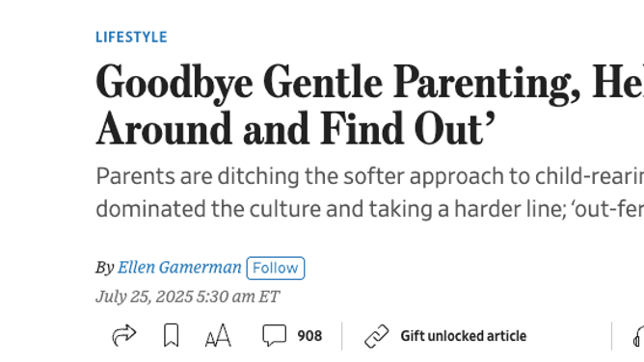Viewport: 644px width, 362px height.
Task: Open the LIFESTYLE section link
Action: pyautogui.click(x=131, y=38)
